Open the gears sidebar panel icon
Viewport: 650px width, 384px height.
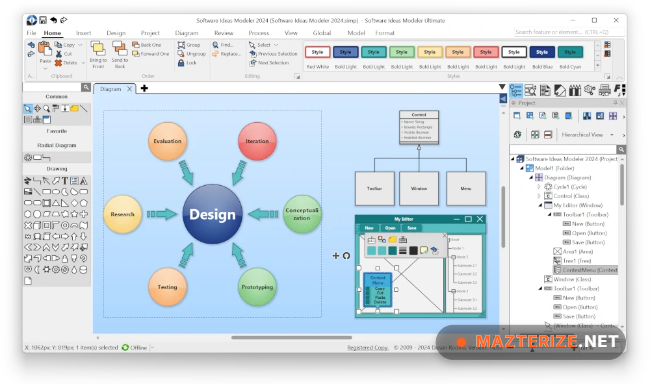589,90
